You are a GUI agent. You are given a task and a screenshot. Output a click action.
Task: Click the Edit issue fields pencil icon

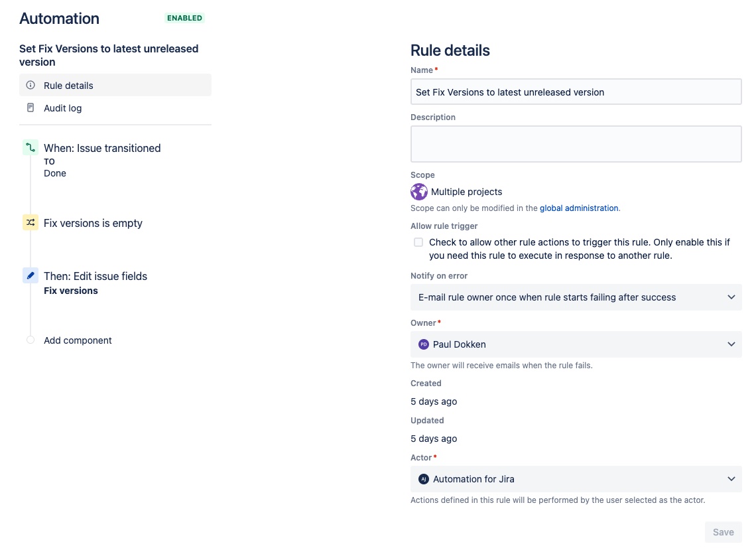30,275
